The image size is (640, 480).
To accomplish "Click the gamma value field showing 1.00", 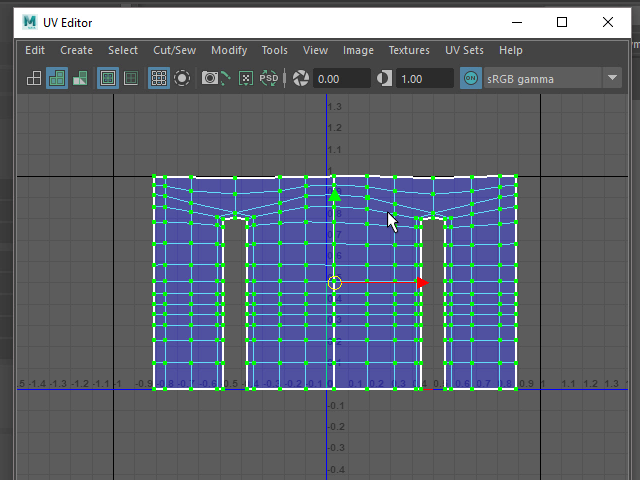I will coord(425,78).
